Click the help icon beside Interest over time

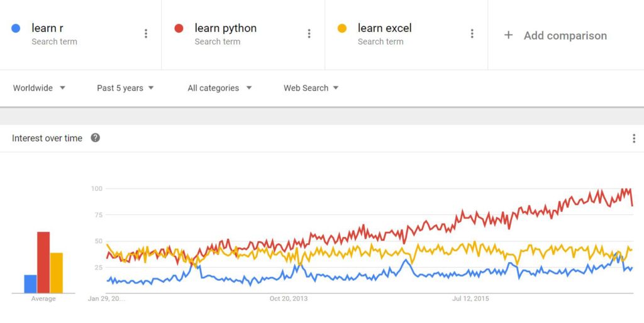(x=96, y=138)
